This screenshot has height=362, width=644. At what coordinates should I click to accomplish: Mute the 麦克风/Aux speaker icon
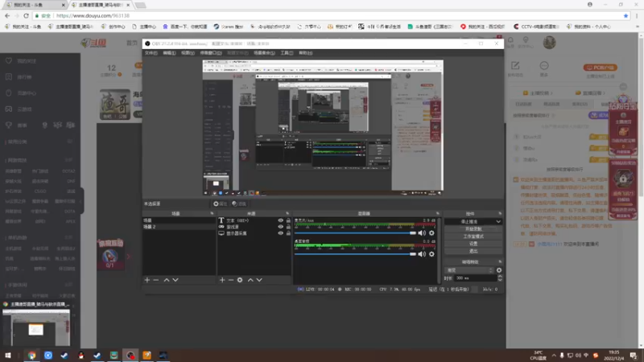coord(422,233)
